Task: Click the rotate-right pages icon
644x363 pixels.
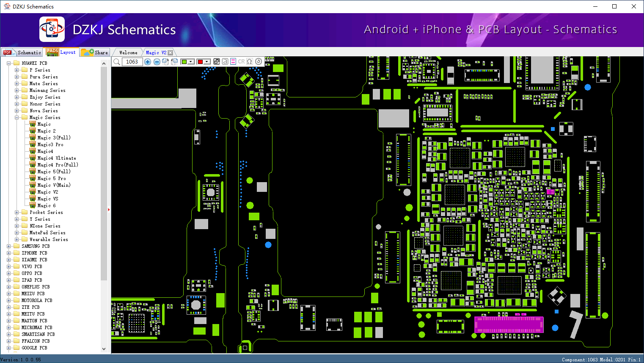Action: 165,62
